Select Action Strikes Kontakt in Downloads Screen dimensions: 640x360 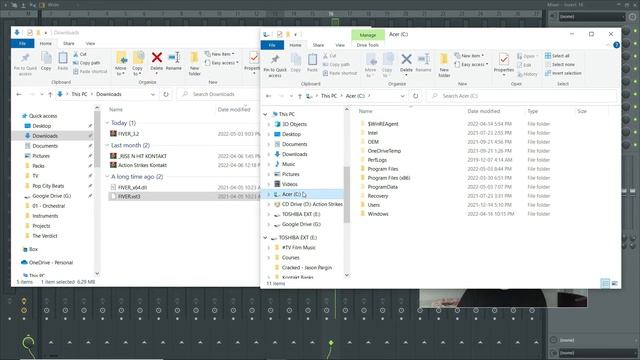coord(142,165)
